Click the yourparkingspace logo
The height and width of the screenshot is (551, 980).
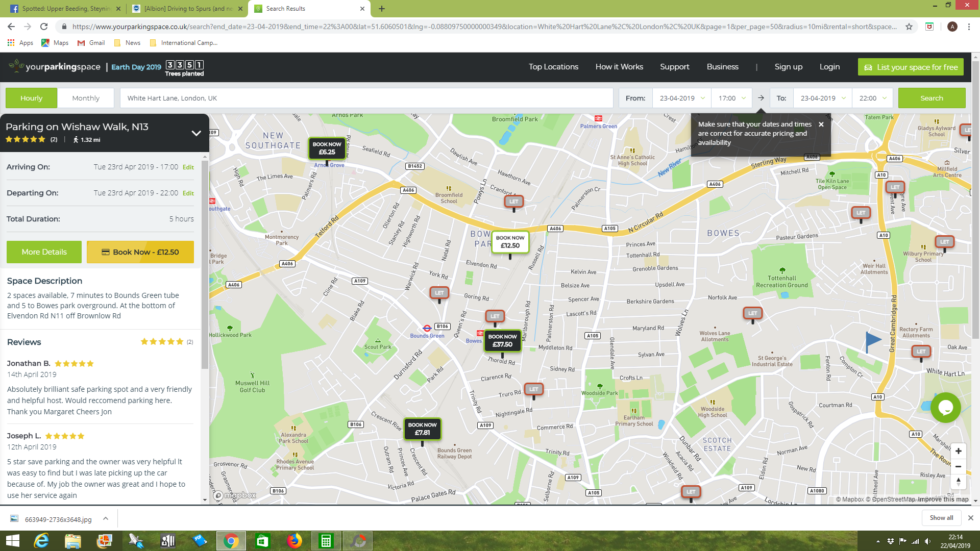[x=55, y=67]
